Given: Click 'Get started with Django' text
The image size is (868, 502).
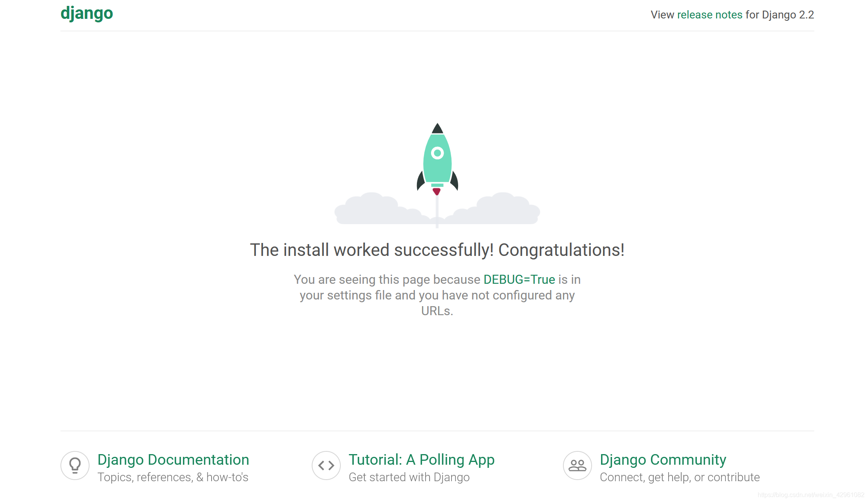Looking at the screenshot, I should pyautogui.click(x=409, y=477).
